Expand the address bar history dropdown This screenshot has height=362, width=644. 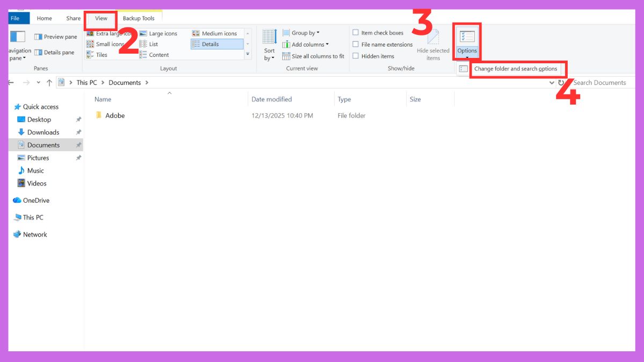click(x=552, y=83)
